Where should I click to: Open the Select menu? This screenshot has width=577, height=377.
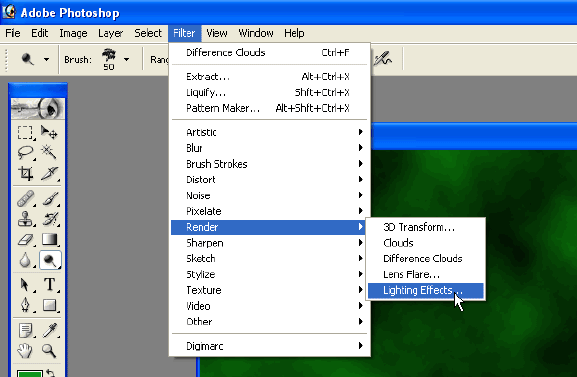point(148,33)
